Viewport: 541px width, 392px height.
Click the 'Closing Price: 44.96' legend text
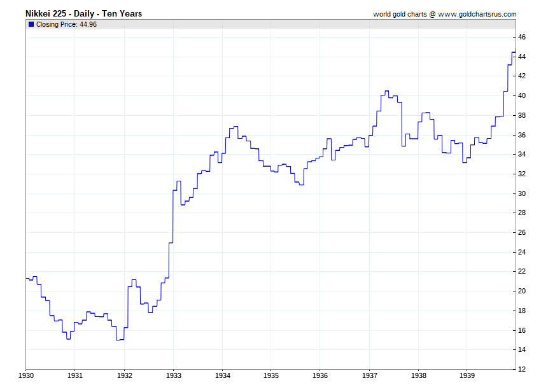click(66, 24)
